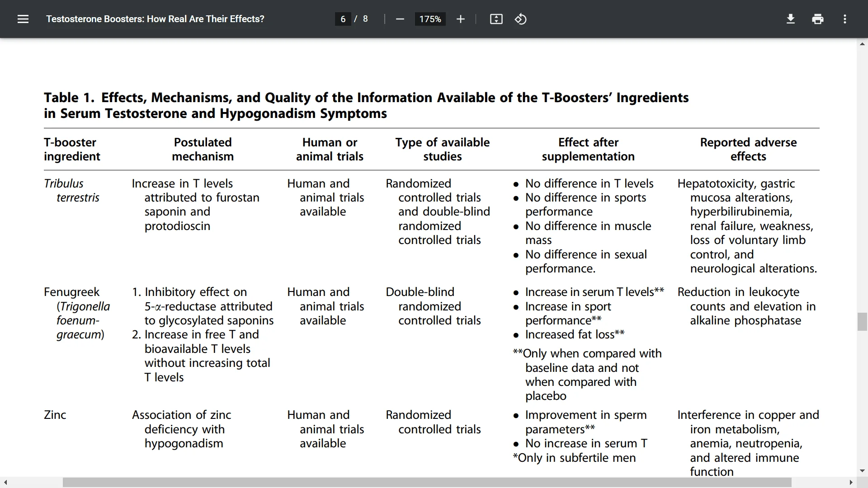Click the 'Reported adverse effects' header
This screenshot has width=868, height=488.
point(748,149)
